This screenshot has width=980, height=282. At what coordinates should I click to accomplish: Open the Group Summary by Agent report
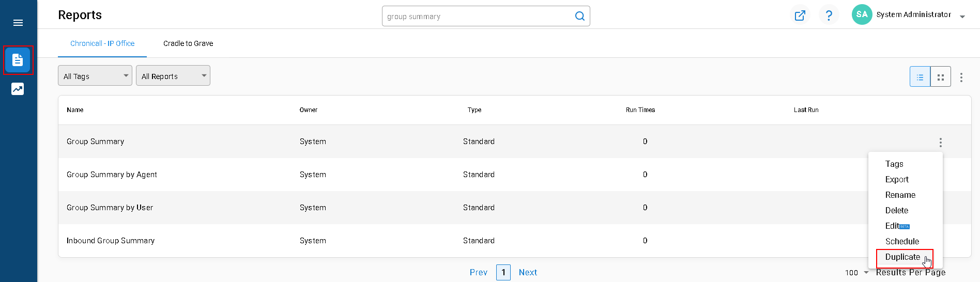click(112, 175)
